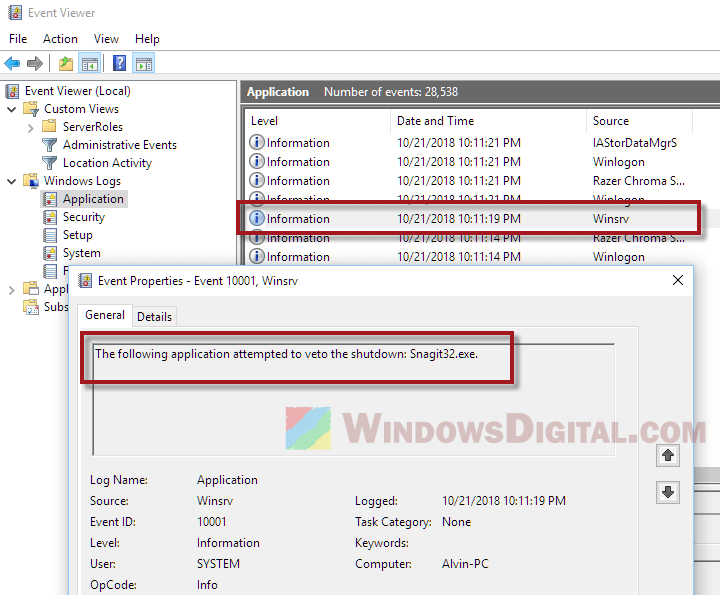
Task: Collapse the Windows Logs tree node
Action: coord(12,181)
